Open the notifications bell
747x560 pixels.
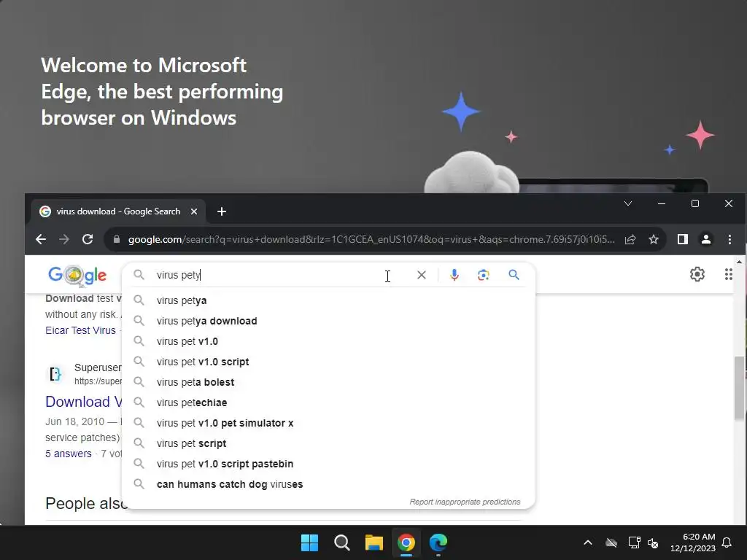[727, 542]
